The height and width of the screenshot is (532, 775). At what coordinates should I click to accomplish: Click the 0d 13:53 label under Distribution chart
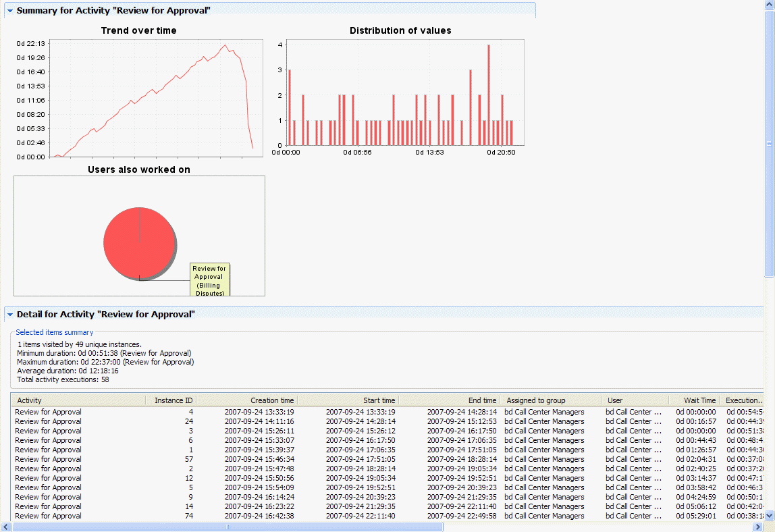pyautogui.click(x=429, y=153)
